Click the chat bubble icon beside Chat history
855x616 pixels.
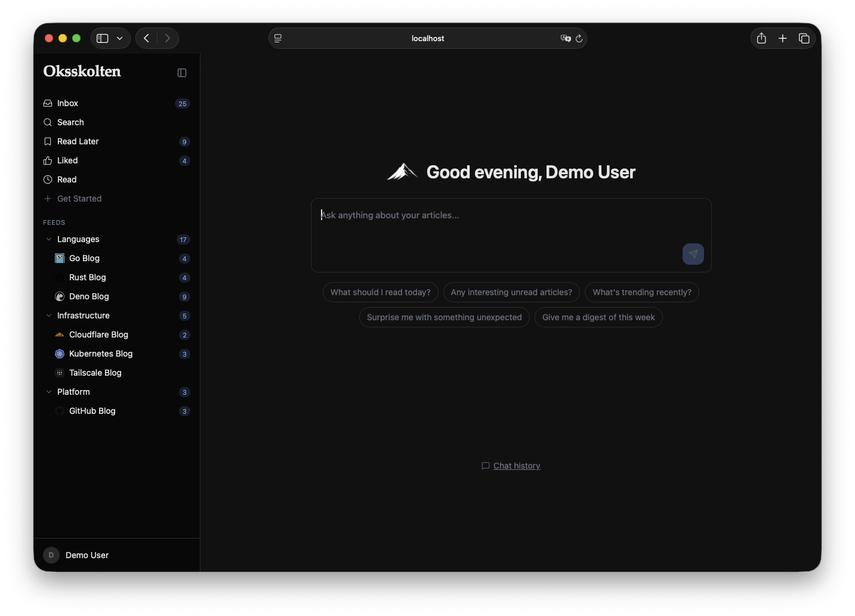[486, 466]
